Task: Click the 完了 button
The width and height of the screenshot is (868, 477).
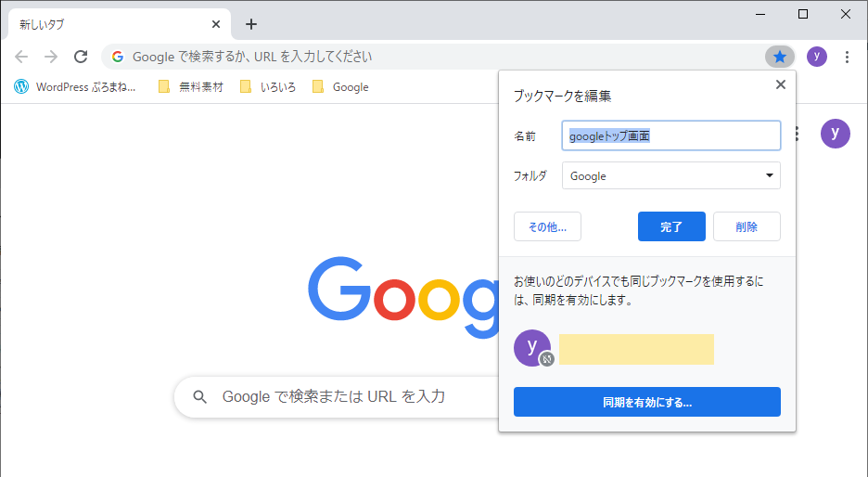Action: [x=671, y=226]
